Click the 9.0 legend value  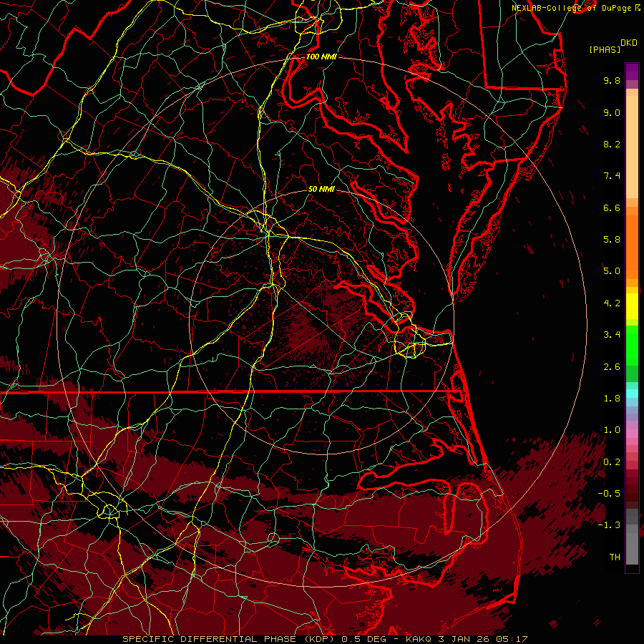pos(612,112)
